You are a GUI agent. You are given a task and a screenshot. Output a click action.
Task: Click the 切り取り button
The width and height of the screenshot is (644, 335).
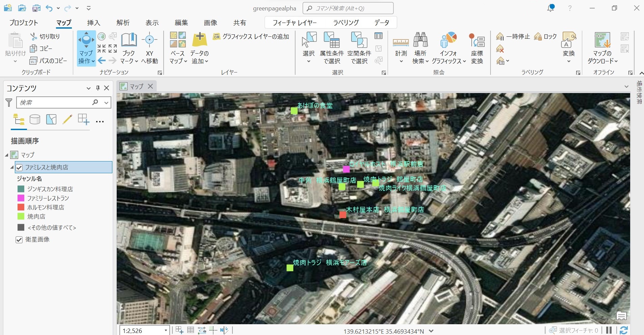45,36
